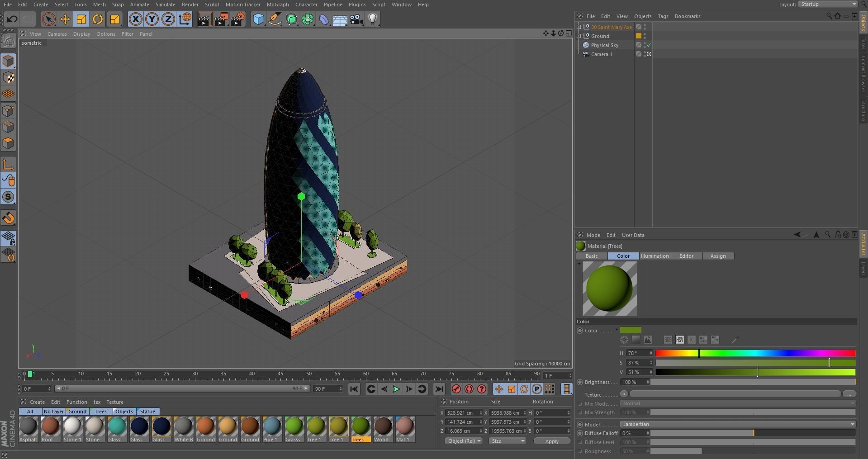The width and height of the screenshot is (868, 459).
Task: Toggle Z axis lock
Action: 168,19
